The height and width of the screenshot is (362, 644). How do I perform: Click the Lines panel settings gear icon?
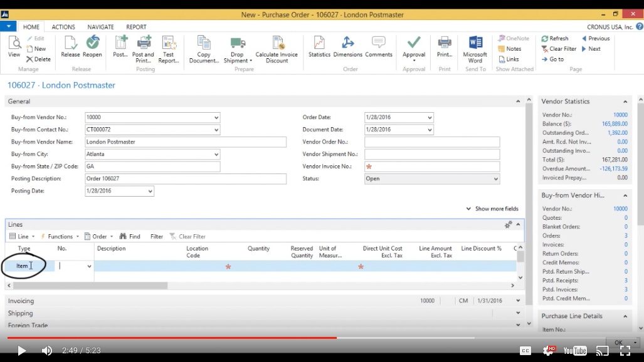click(x=508, y=224)
